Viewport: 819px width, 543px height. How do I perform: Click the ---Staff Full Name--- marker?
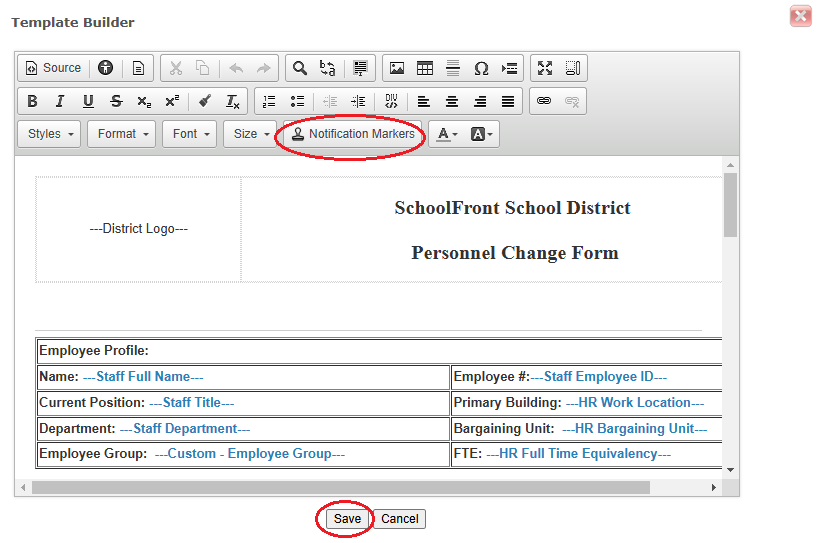click(143, 376)
